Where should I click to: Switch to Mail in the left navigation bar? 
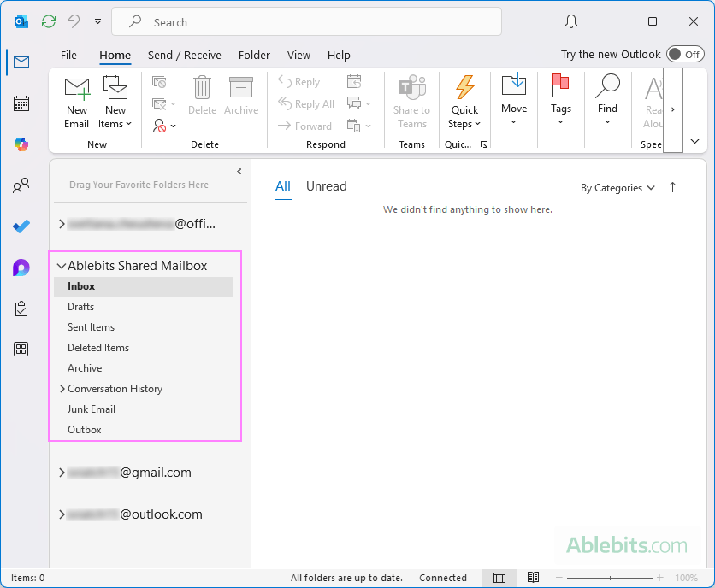pyautogui.click(x=21, y=62)
